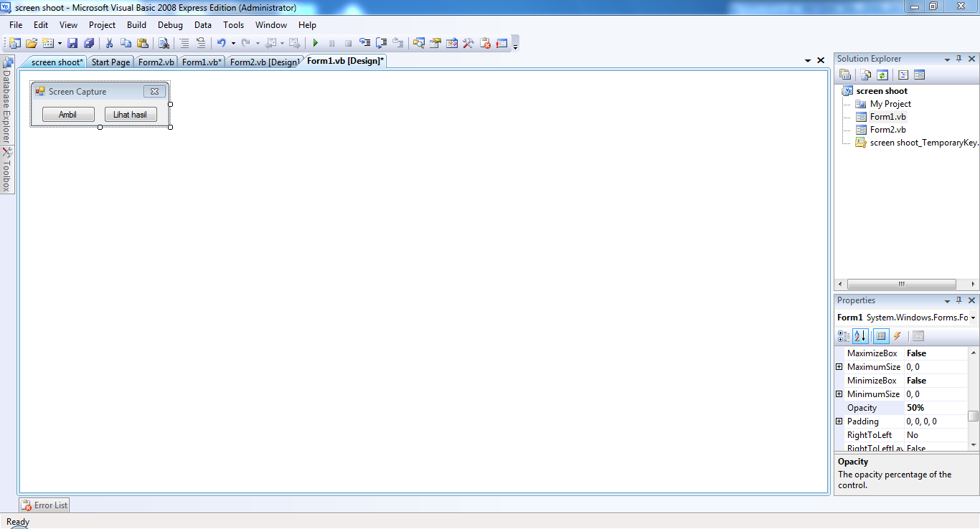Click the Properties panel vertical scrollbar thumb
The width and height of the screenshot is (980, 529).
973,416
